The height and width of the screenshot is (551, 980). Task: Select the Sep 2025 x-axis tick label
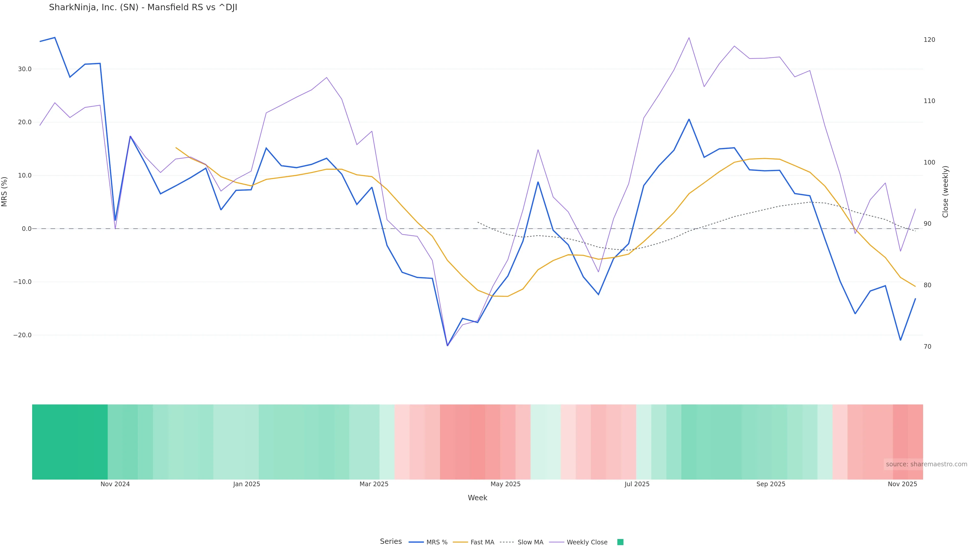coord(771,484)
